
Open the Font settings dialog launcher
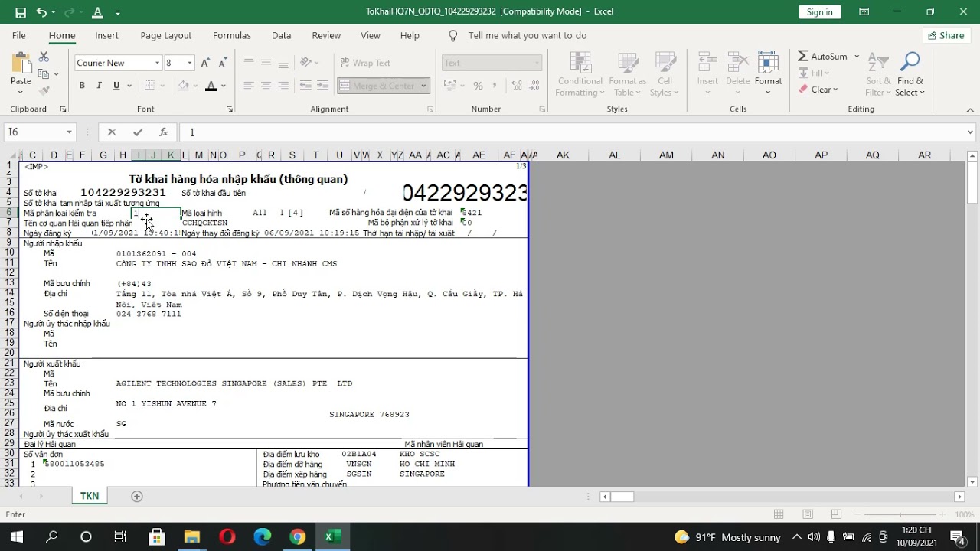click(x=229, y=109)
